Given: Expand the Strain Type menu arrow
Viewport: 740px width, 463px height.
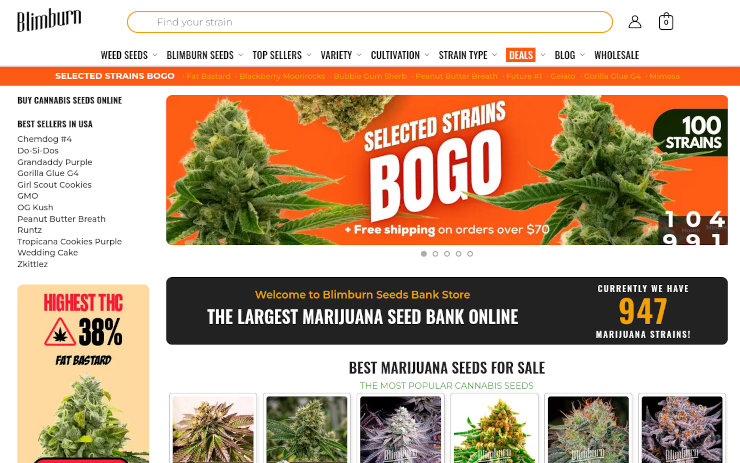Looking at the screenshot, I should tap(495, 55).
